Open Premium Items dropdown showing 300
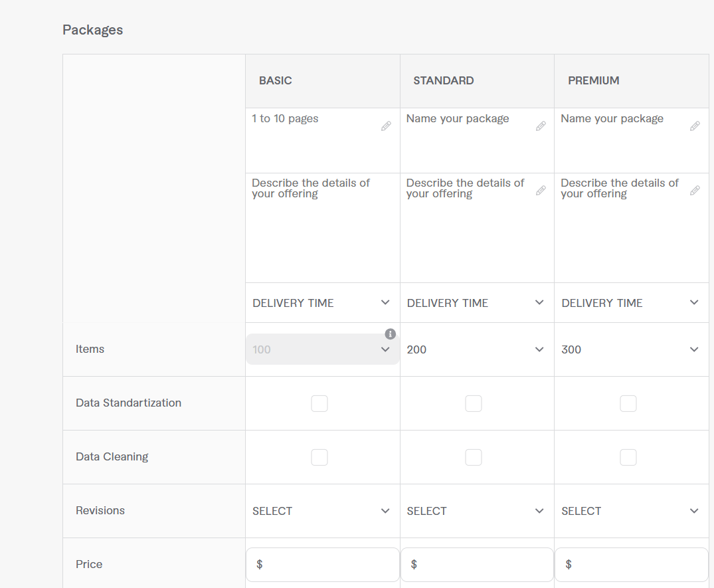 point(631,349)
